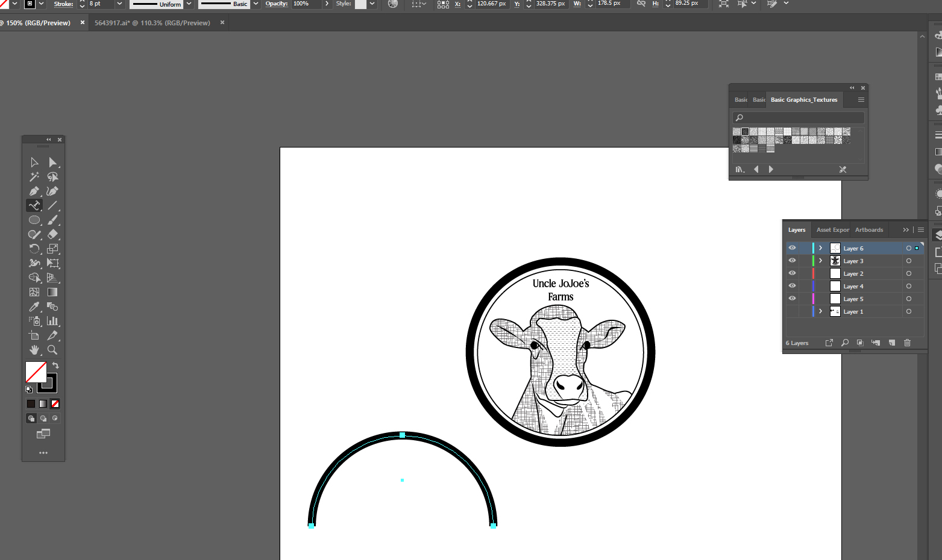Viewport: 942px width, 560px height.
Task: Show more Layers panel tabs chevron
Action: click(905, 230)
